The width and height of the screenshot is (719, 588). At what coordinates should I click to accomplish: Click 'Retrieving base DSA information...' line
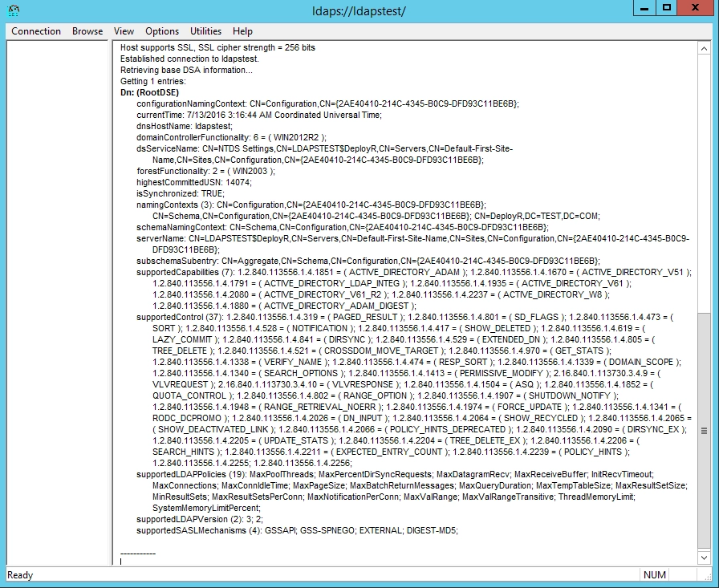click(x=186, y=70)
